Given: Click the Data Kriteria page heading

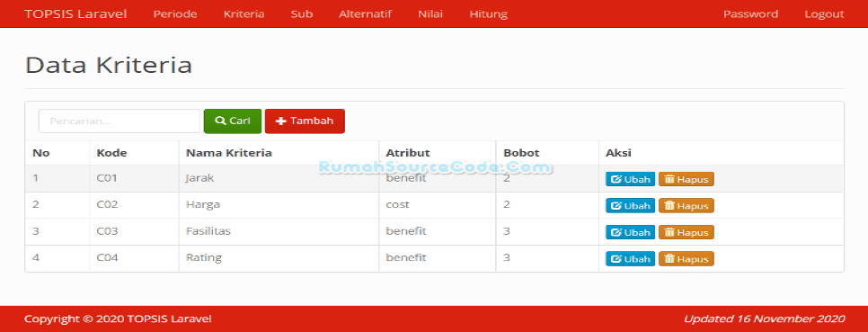Looking at the screenshot, I should point(109,65).
